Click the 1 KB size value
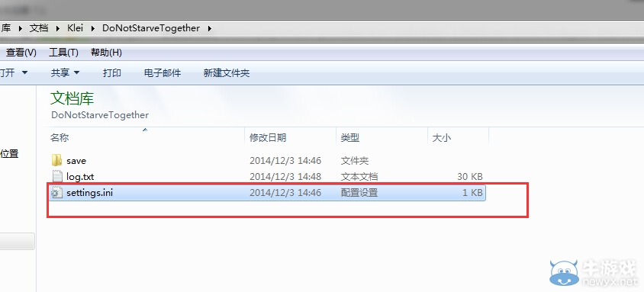644x292 pixels. [472, 193]
